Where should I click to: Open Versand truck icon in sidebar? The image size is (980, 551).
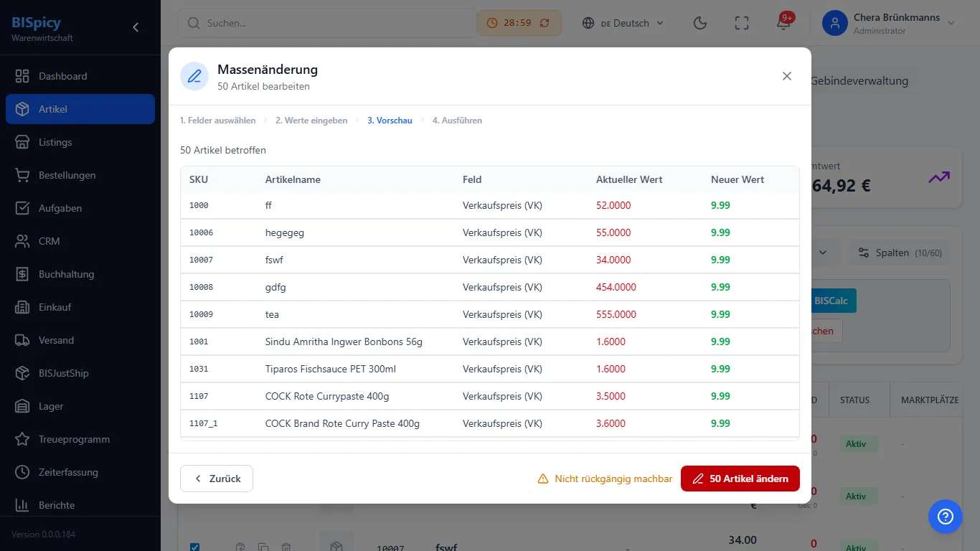tap(22, 340)
